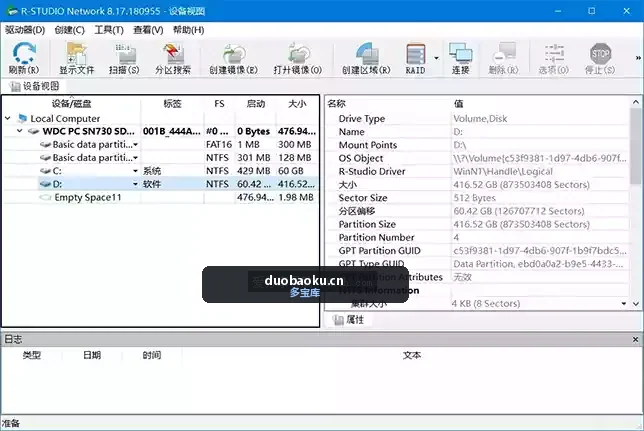Viewport: 644px width, 431px height.
Task: Click the Empty Space11 icon
Action: [45, 197]
